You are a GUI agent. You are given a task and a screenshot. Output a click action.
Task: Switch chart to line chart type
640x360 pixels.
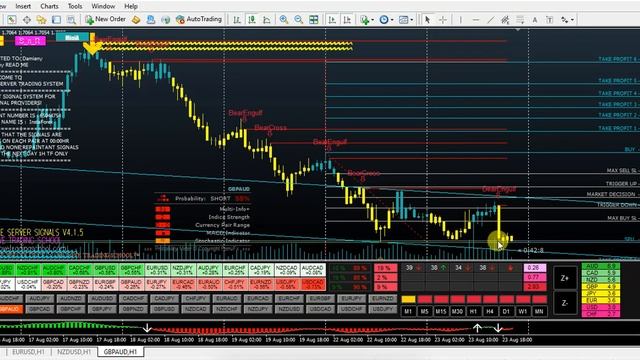click(267, 20)
